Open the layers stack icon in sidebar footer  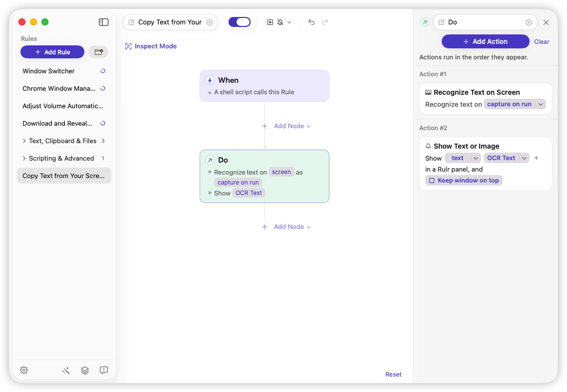(85, 371)
